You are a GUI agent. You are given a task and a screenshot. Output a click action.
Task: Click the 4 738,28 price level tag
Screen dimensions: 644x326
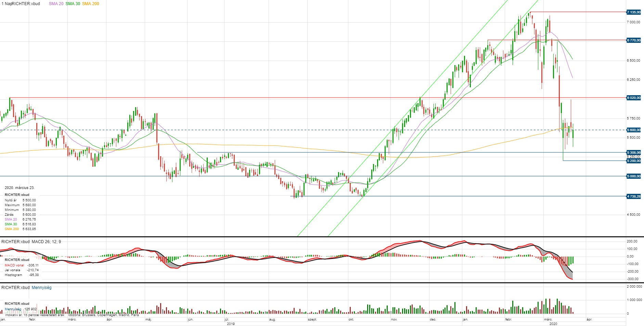[x=634, y=197]
